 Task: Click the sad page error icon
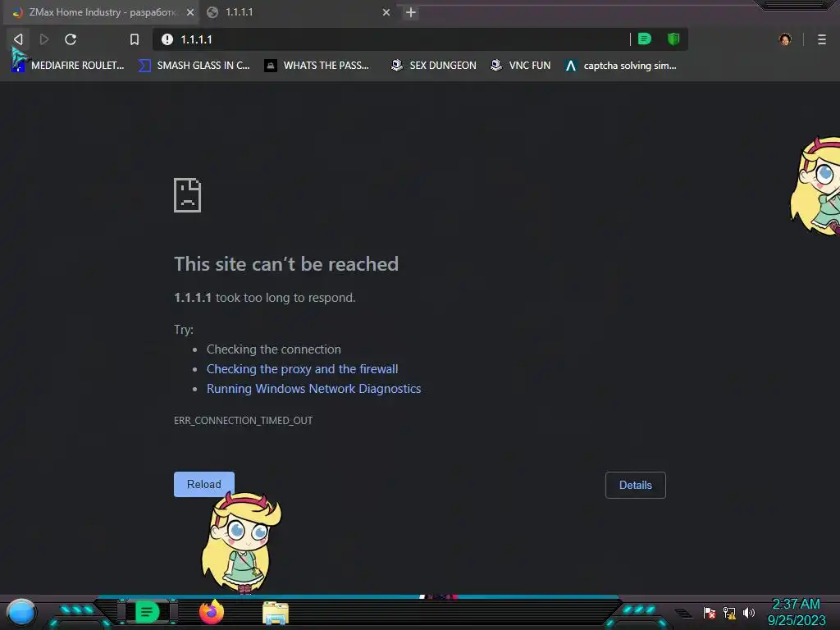(188, 195)
